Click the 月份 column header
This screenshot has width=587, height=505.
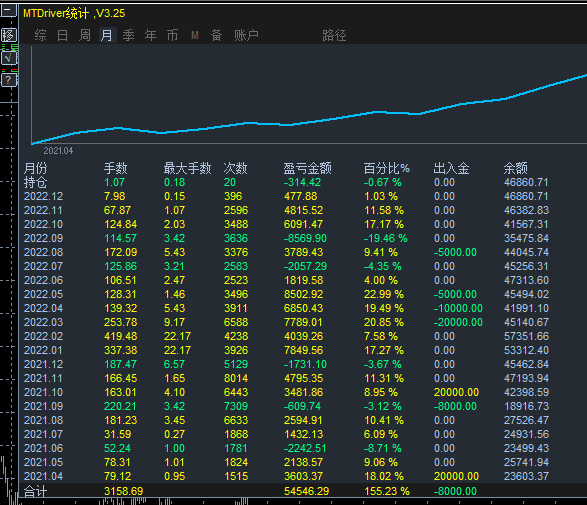click(36, 168)
